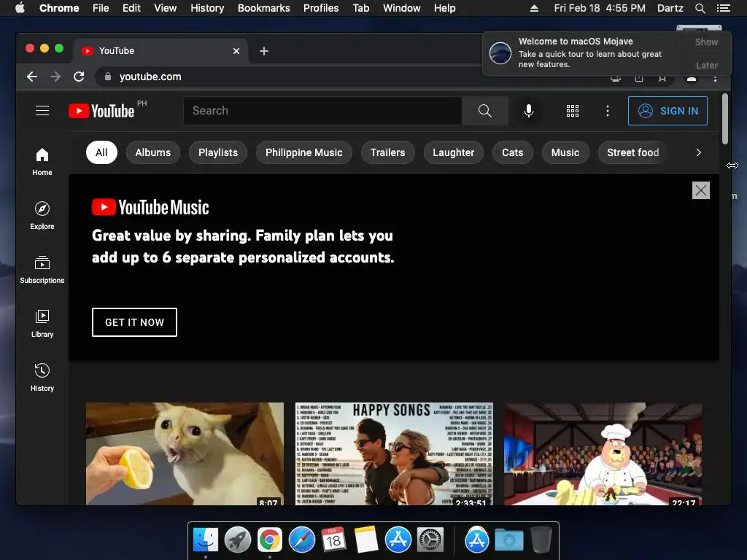Click Later on Mojave notification

point(706,65)
